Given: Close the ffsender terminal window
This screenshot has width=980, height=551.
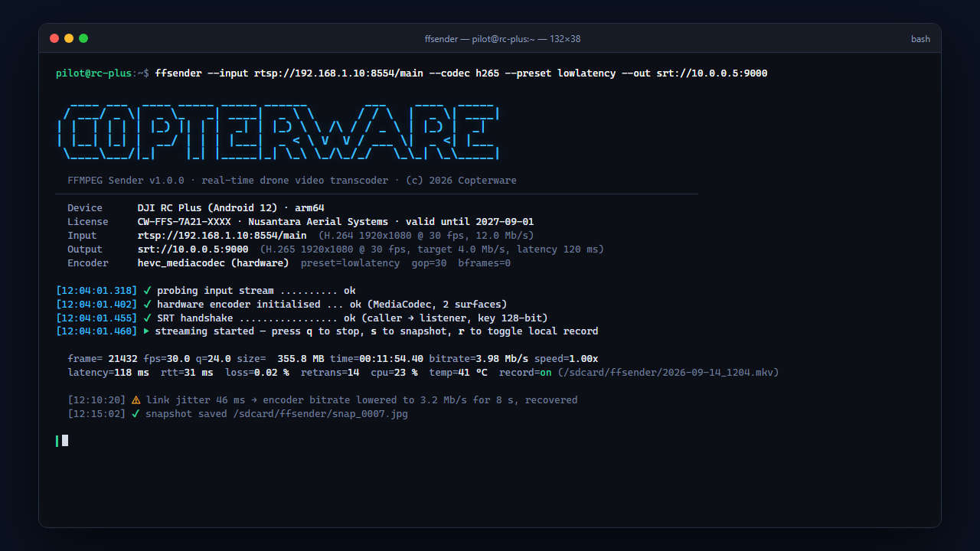Looking at the screenshot, I should tap(54, 38).
